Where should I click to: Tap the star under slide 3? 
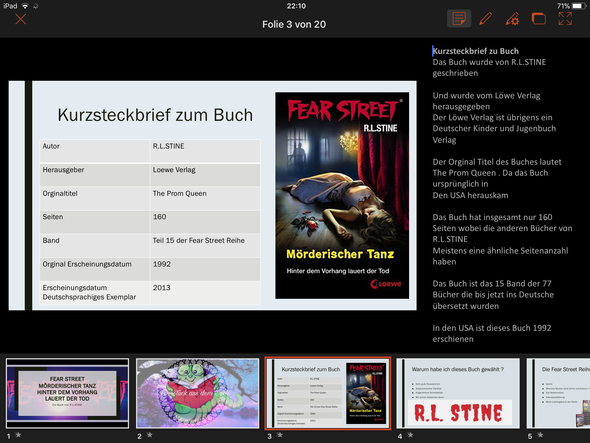280,435
